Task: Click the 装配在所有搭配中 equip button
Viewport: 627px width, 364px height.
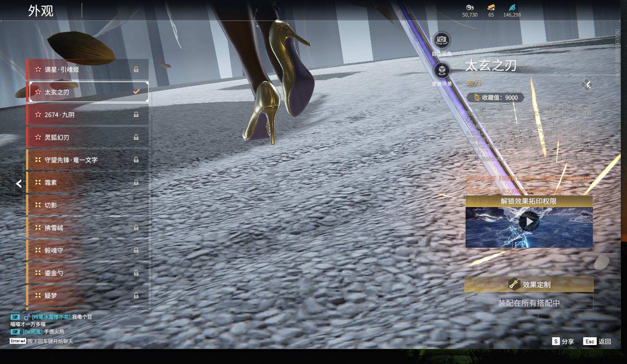Action: click(x=529, y=303)
